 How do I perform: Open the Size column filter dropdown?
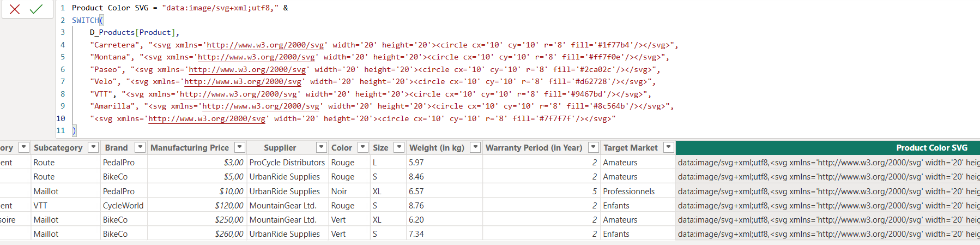point(399,147)
